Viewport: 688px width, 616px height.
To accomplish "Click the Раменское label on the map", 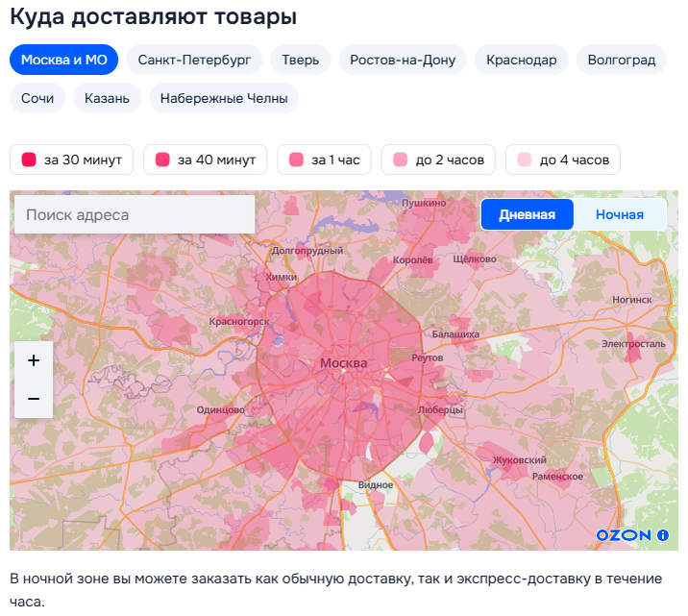I will click(x=557, y=477).
